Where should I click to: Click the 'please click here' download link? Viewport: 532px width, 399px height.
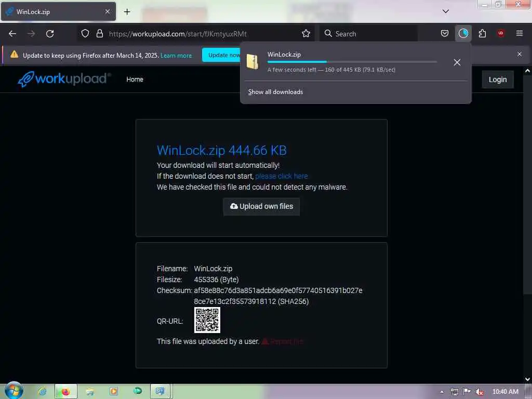pyautogui.click(x=281, y=176)
